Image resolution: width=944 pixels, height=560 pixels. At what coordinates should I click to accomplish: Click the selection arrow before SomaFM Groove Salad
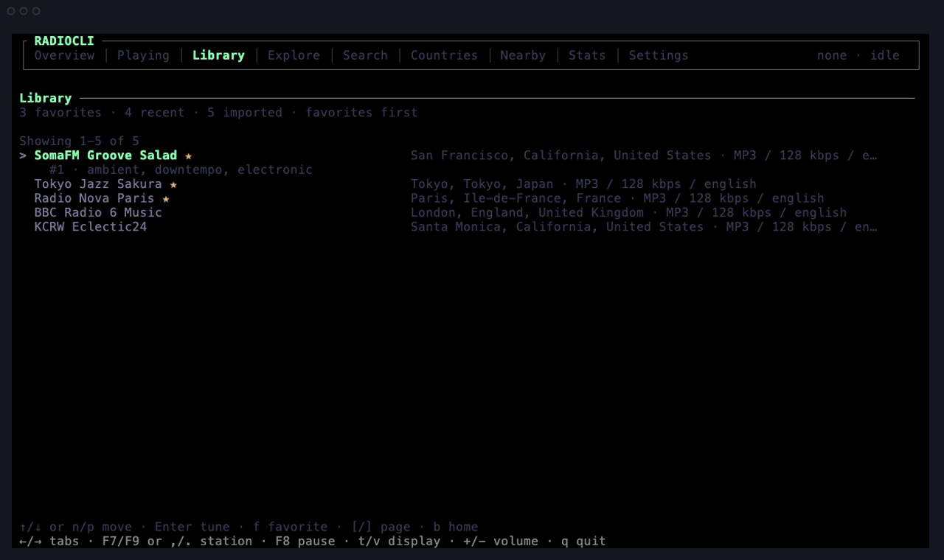point(23,155)
